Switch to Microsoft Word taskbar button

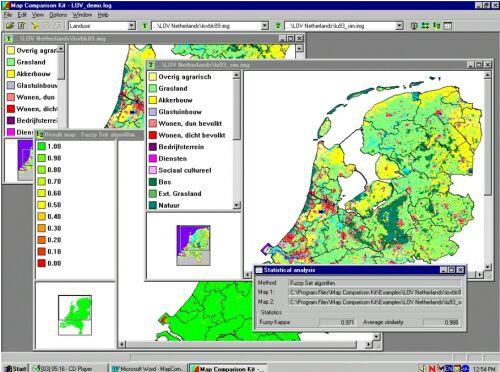[148, 368]
